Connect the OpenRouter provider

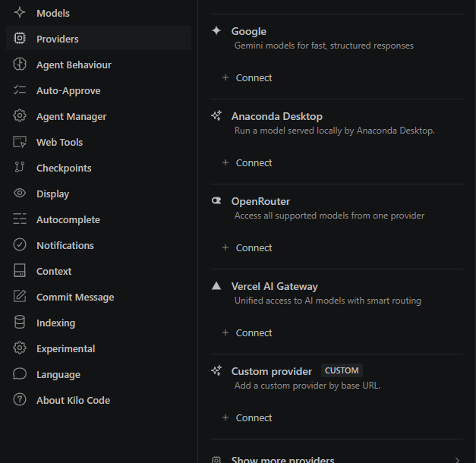[x=247, y=247]
